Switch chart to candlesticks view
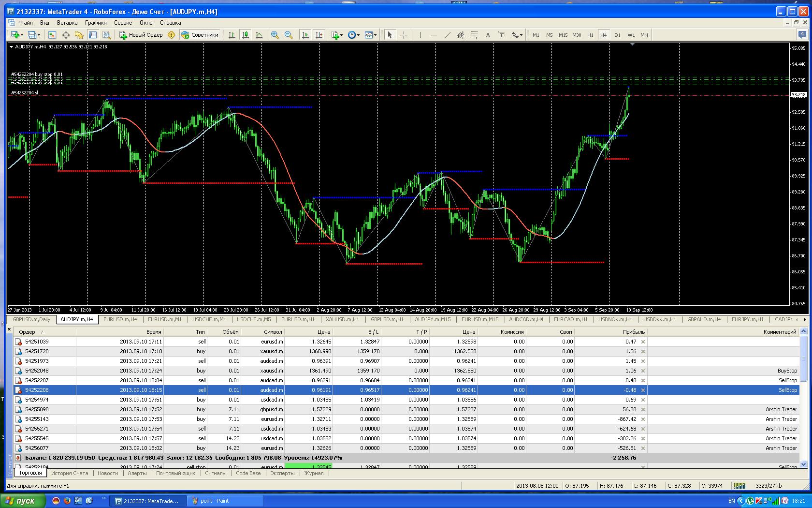This screenshot has height=508, width=812. (x=246, y=35)
